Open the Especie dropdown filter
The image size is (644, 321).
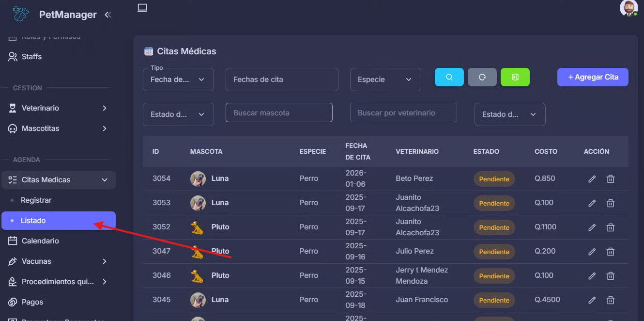pyautogui.click(x=385, y=80)
